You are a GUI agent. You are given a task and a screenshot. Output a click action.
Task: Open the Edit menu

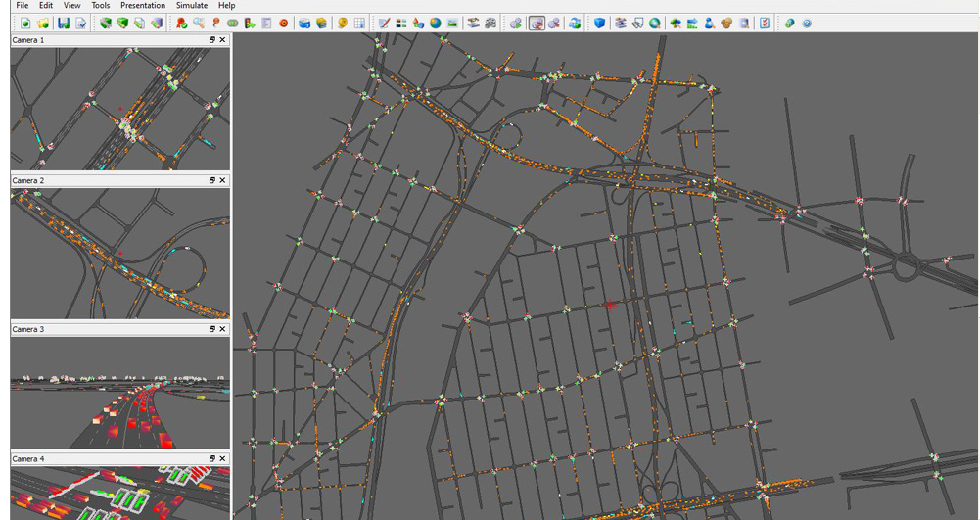click(46, 5)
